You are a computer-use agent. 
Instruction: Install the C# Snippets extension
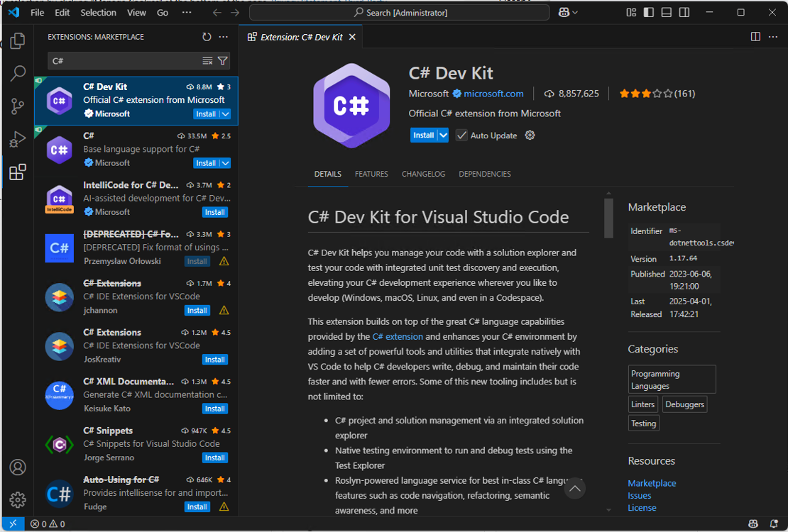(214, 458)
